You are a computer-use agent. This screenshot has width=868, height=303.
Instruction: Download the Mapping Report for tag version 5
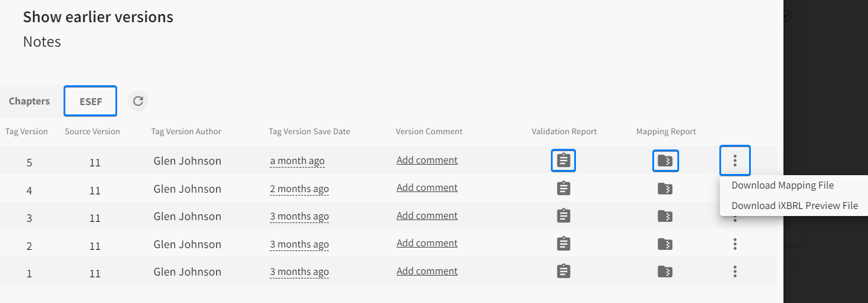coord(665,161)
